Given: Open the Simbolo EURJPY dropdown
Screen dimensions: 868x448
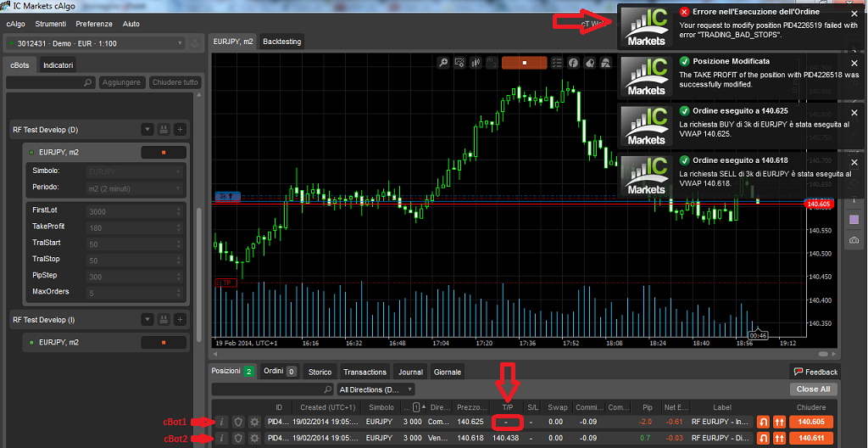Looking at the screenshot, I should coord(135,171).
